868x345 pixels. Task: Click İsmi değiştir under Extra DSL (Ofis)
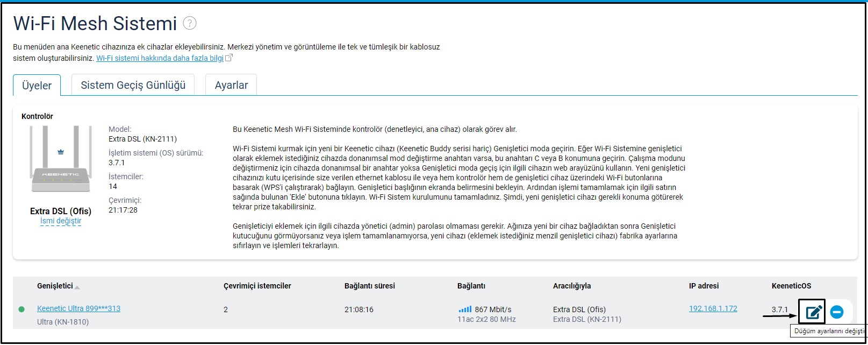[61, 221]
